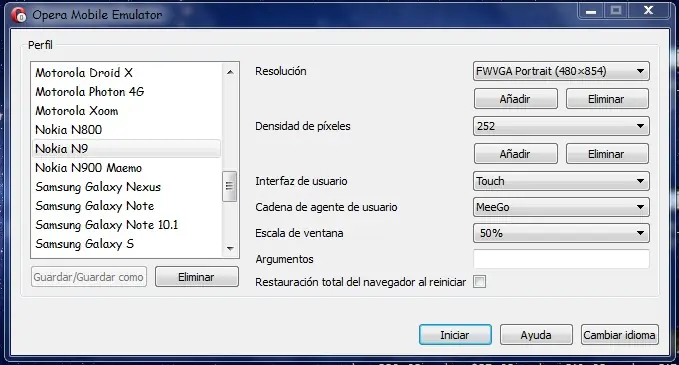Select Samsung Galaxy Note 10.1 profile
Viewport: 679px width, 365px height.
pyautogui.click(x=126, y=225)
